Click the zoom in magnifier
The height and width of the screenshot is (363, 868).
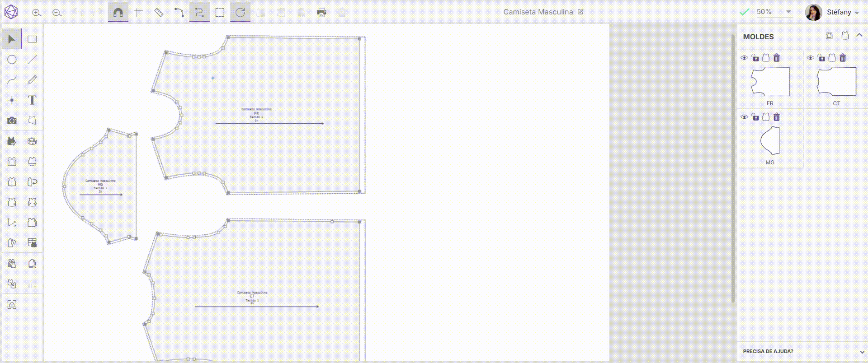(x=37, y=13)
